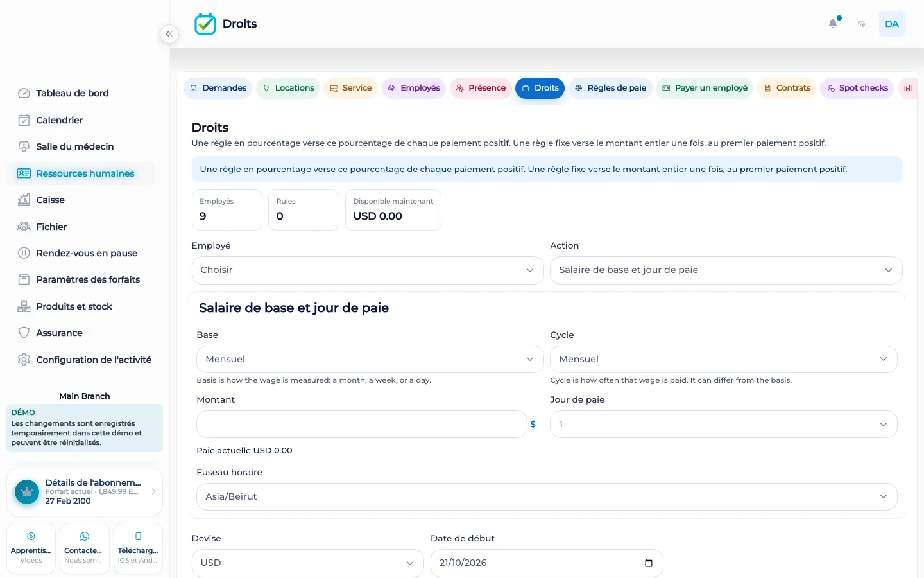924x578 pixels.
Task: Go to the Payer un employé tab
Action: pyautogui.click(x=705, y=88)
